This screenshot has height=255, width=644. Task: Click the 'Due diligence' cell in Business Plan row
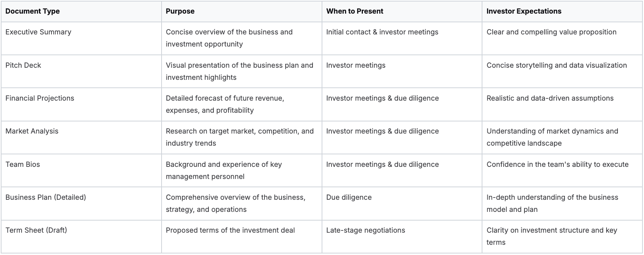[349, 197]
